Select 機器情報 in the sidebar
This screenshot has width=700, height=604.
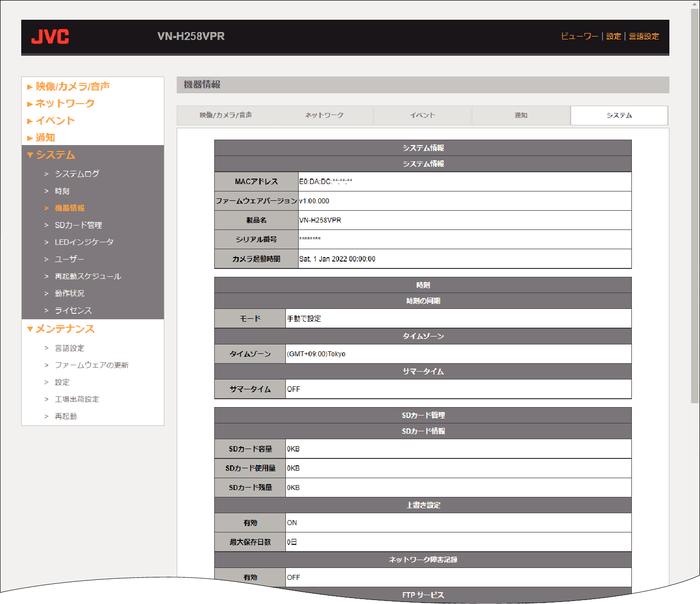click(70, 208)
